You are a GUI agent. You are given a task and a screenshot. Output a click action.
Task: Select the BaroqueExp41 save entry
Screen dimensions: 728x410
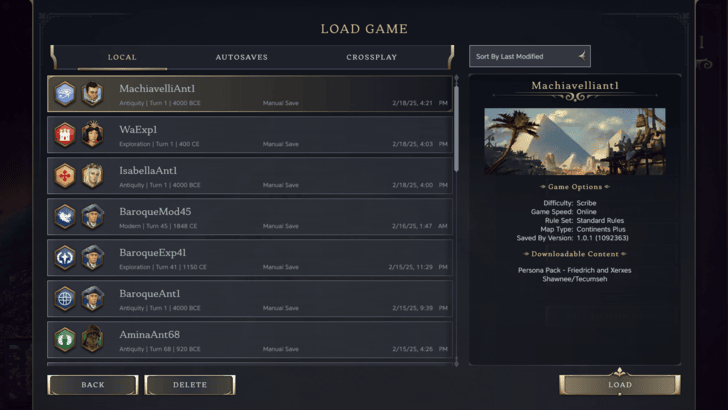coord(250,258)
